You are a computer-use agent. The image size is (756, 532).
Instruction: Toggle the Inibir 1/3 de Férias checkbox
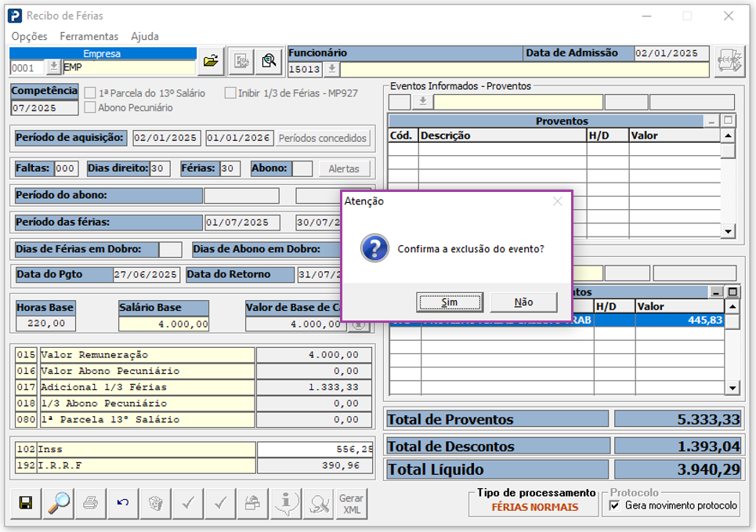(230, 93)
